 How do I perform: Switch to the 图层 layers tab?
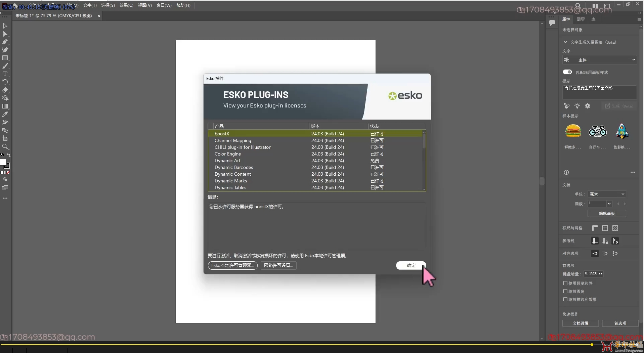point(581,19)
